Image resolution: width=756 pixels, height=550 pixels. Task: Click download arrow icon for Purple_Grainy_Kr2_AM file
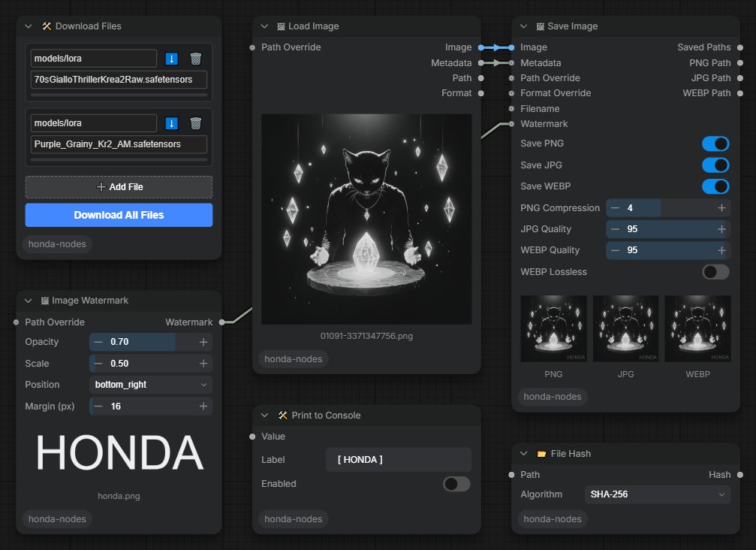click(x=172, y=123)
